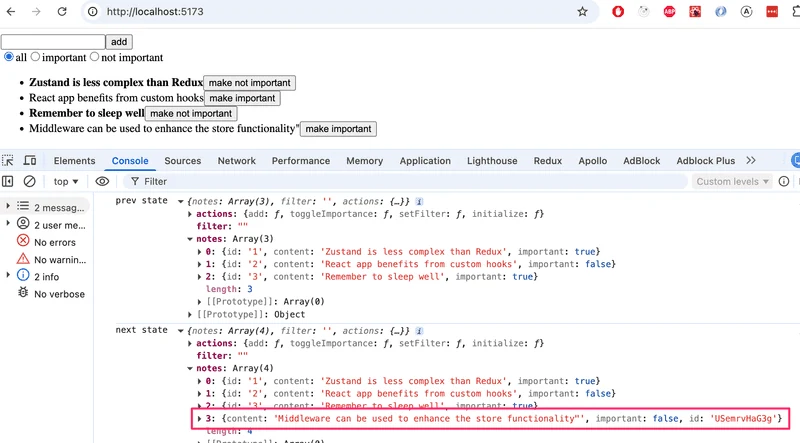The image size is (800, 443).
Task: Expand actions in next state
Action: [x=190, y=344]
